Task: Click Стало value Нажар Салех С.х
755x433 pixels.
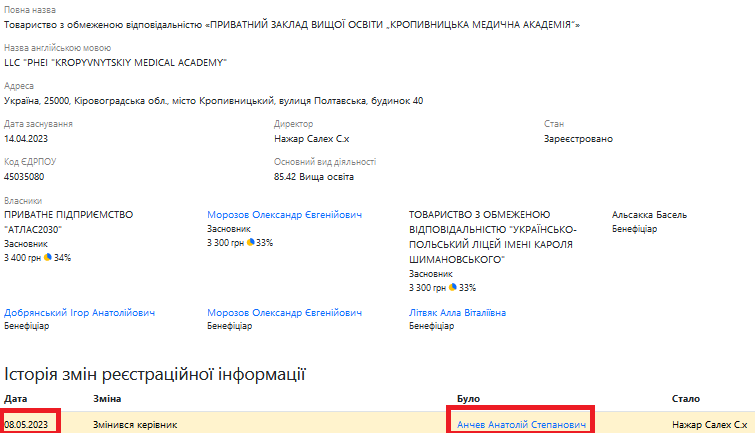Action: (710, 425)
